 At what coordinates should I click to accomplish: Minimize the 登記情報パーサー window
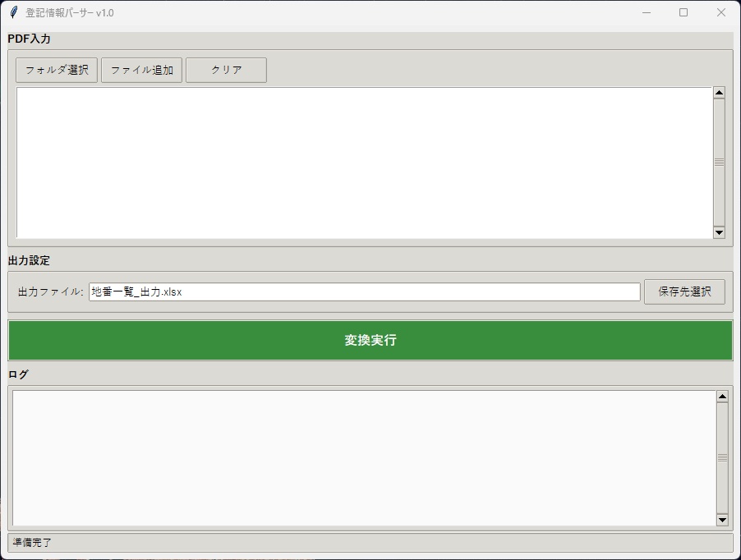pyautogui.click(x=646, y=12)
